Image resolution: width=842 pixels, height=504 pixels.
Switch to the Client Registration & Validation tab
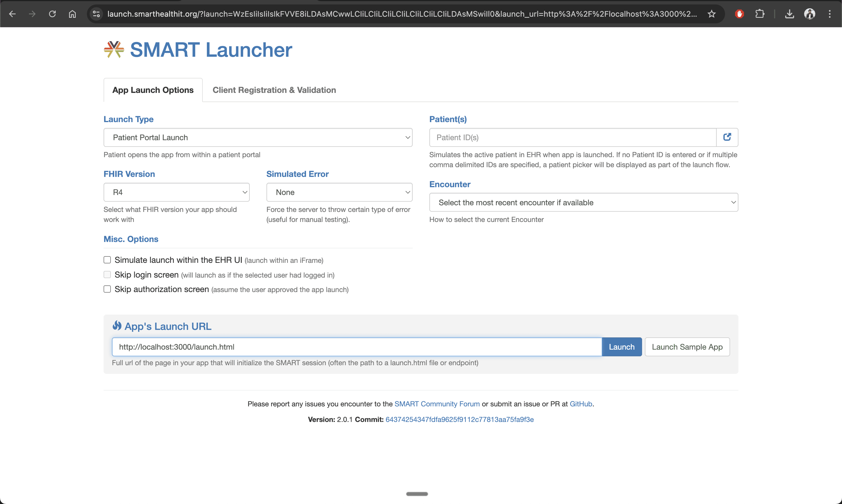pos(274,90)
